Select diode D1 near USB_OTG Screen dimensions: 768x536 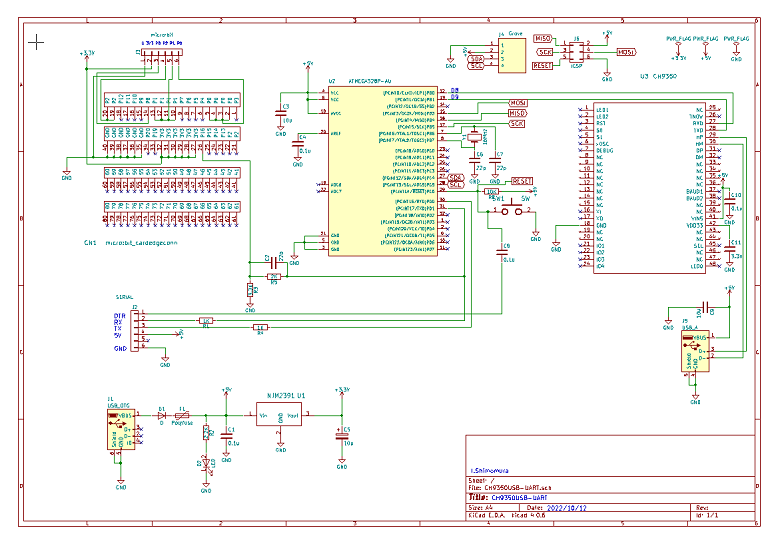[x=160, y=414]
